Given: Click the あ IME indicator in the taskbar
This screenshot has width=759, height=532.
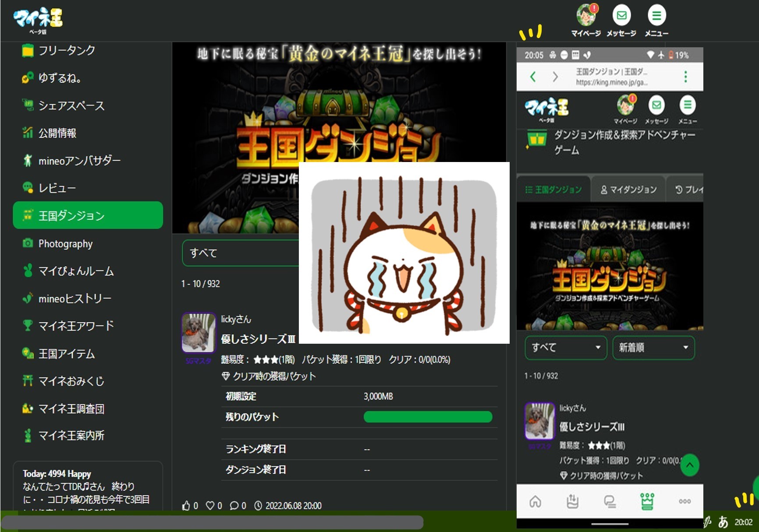Looking at the screenshot, I should [723, 522].
